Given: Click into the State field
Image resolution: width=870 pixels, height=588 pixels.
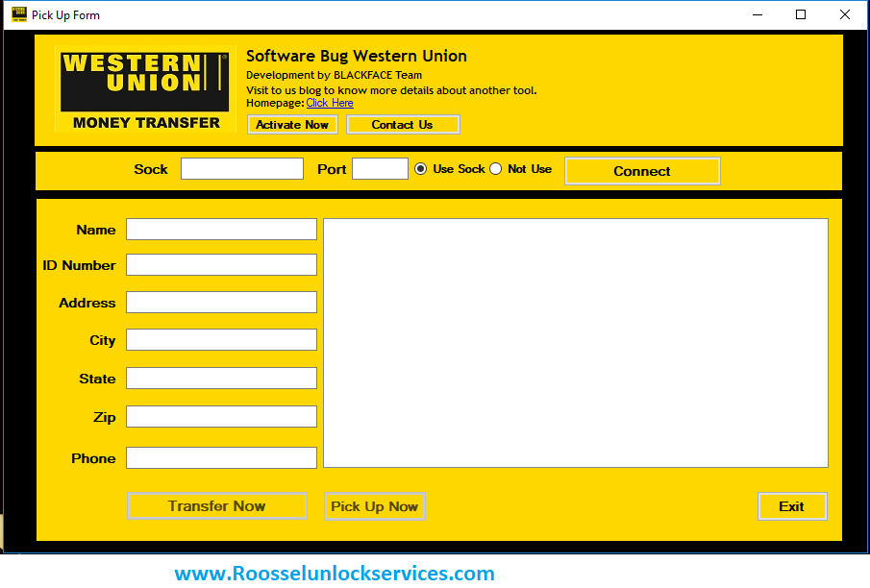Looking at the screenshot, I should (x=221, y=379).
